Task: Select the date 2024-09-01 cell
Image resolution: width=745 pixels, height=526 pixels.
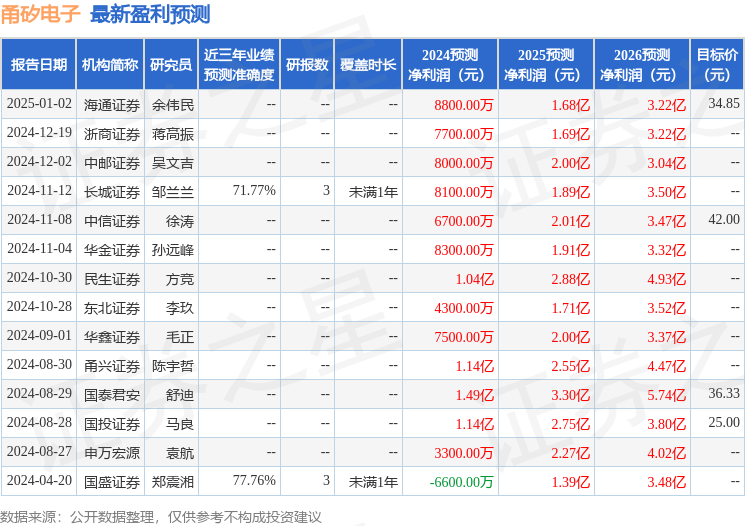Action: [x=39, y=336]
